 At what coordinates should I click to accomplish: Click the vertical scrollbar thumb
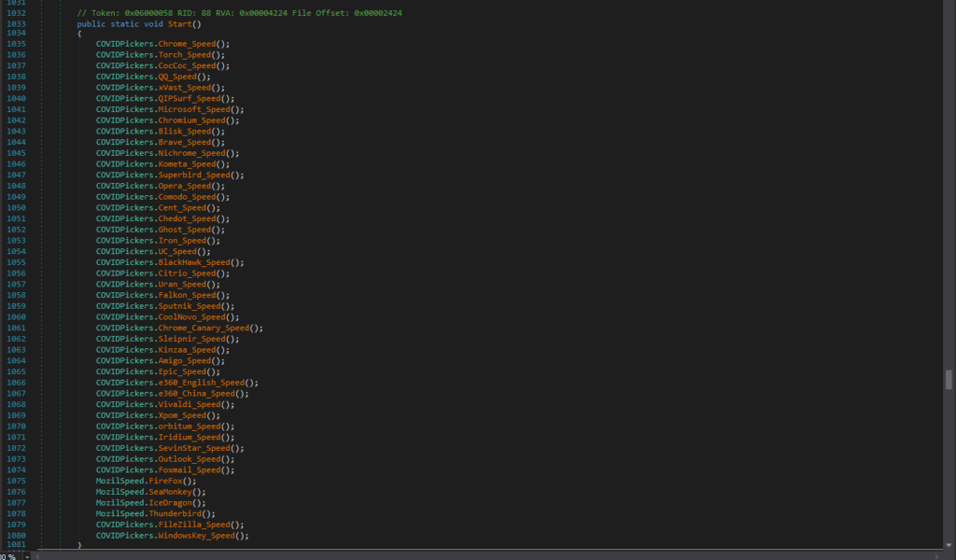(949, 379)
